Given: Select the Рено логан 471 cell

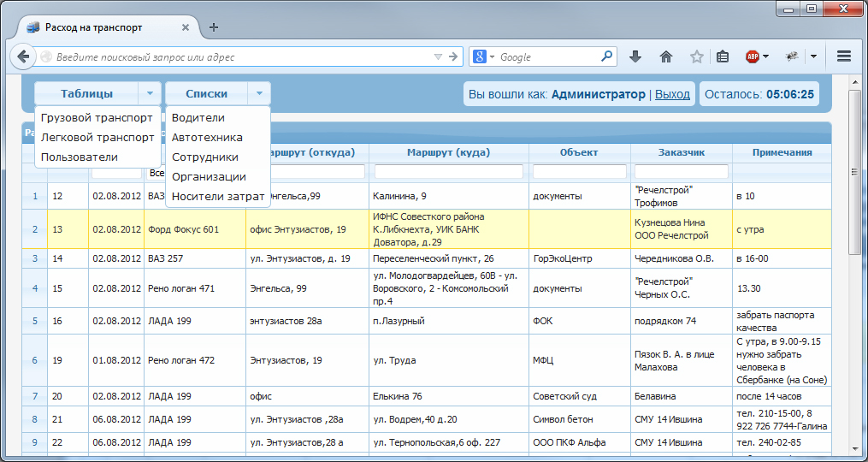Looking at the screenshot, I should coord(195,288).
